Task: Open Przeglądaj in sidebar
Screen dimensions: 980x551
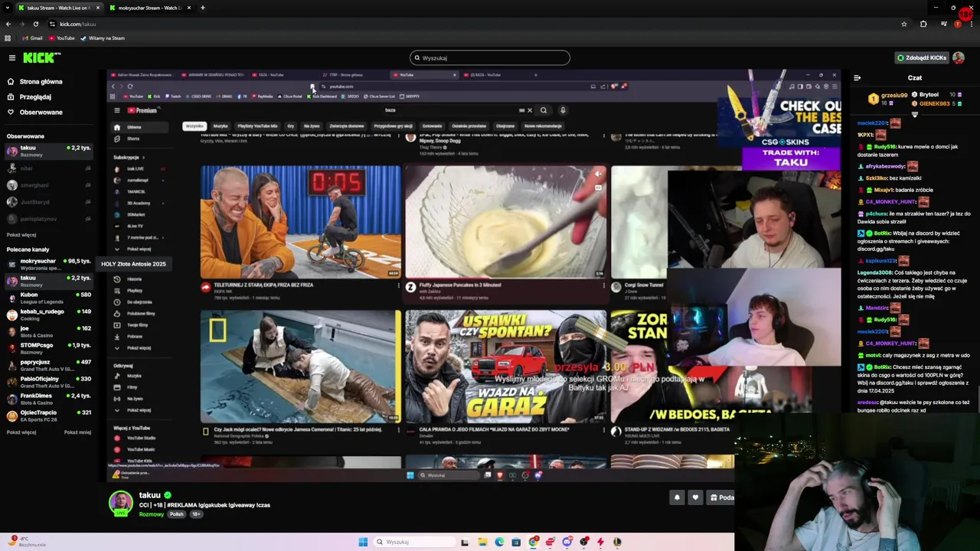Action: [35, 97]
